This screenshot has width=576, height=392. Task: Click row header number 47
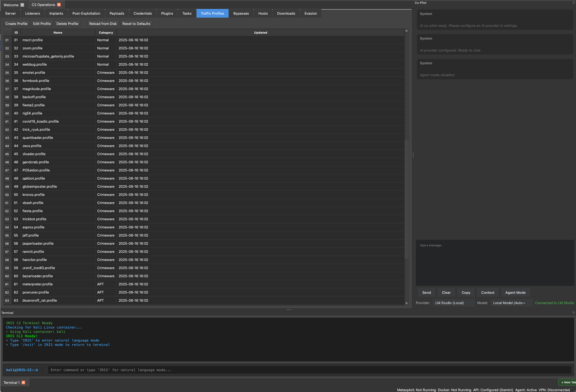[7, 170]
